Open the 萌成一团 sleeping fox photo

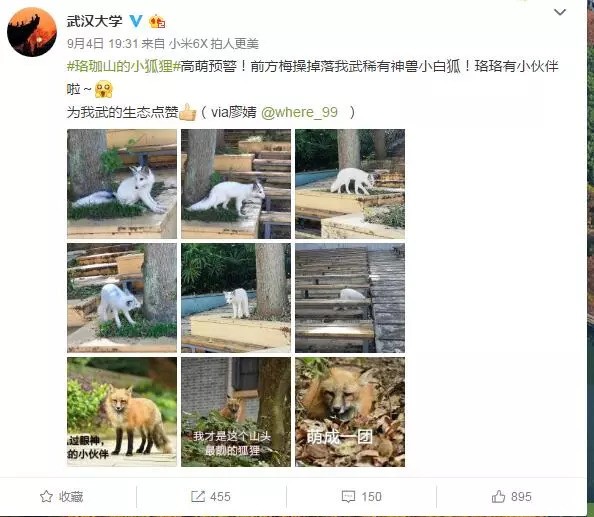tap(350, 412)
